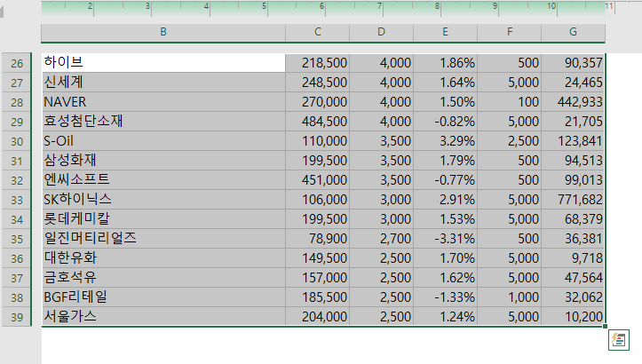This screenshot has width=642, height=364.
Task: Click the 1.86% cell
Action: pyautogui.click(x=445, y=63)
